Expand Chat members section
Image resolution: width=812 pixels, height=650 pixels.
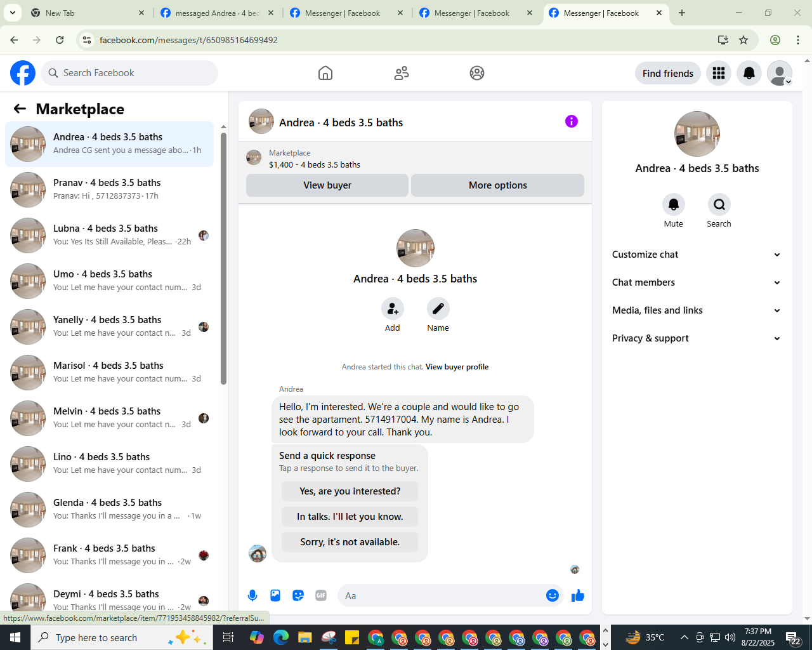tap(697, 282)
